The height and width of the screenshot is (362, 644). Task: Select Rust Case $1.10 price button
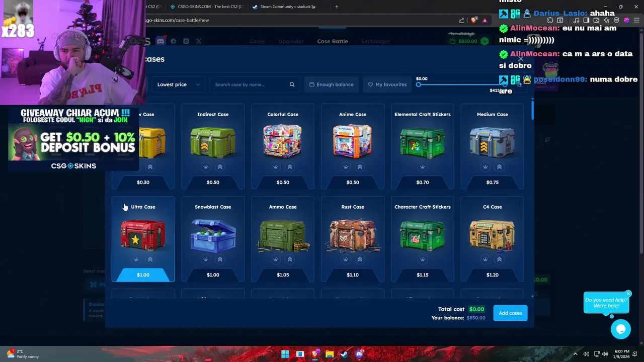(353, 275)
